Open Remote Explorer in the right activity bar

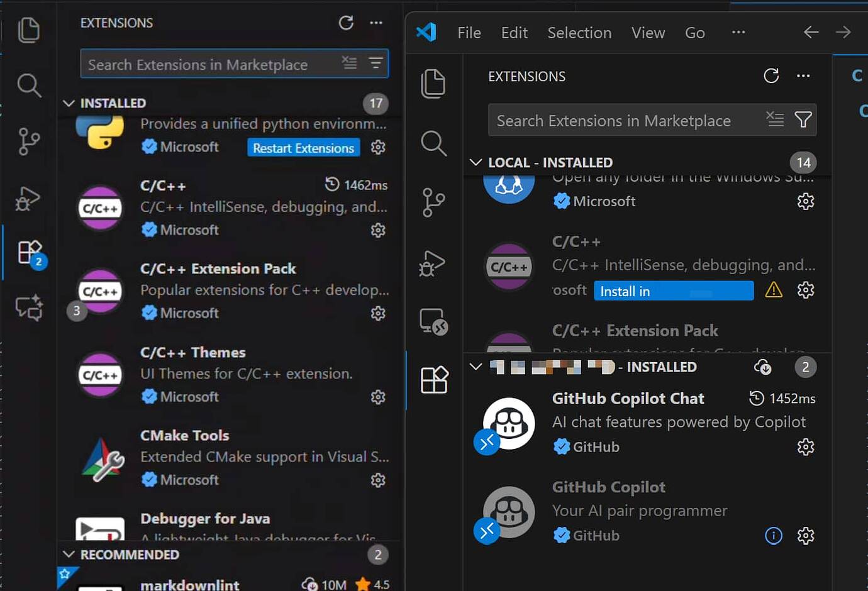pos(433,321)
